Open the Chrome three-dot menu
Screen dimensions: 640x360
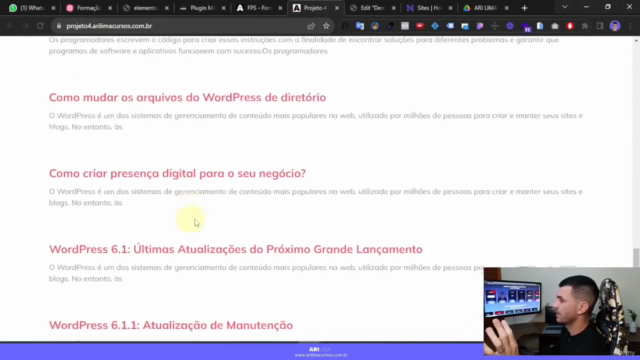coord(631,26)
